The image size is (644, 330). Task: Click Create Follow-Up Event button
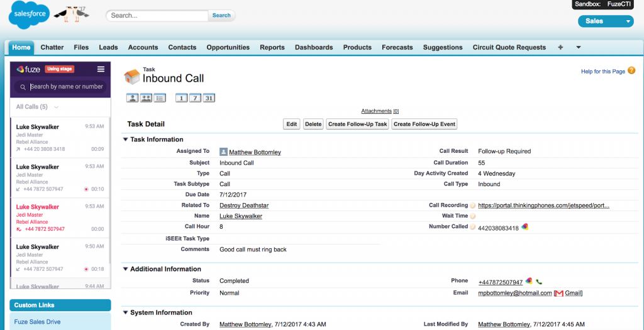point(425,124)
